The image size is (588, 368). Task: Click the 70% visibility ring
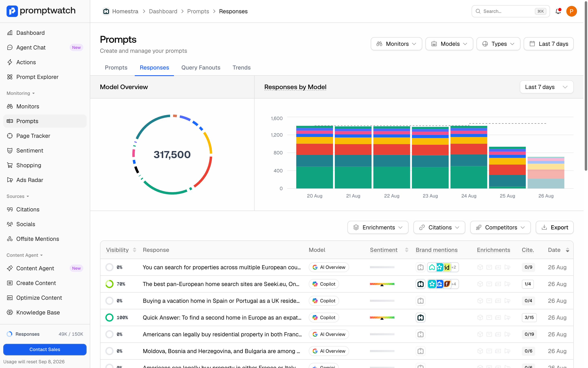[x=109, y=284]
